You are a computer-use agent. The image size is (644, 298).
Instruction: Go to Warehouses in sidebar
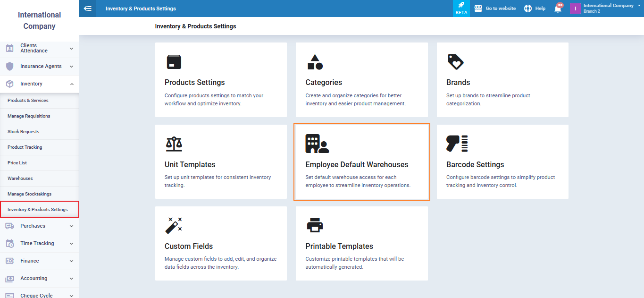[20, 179]
